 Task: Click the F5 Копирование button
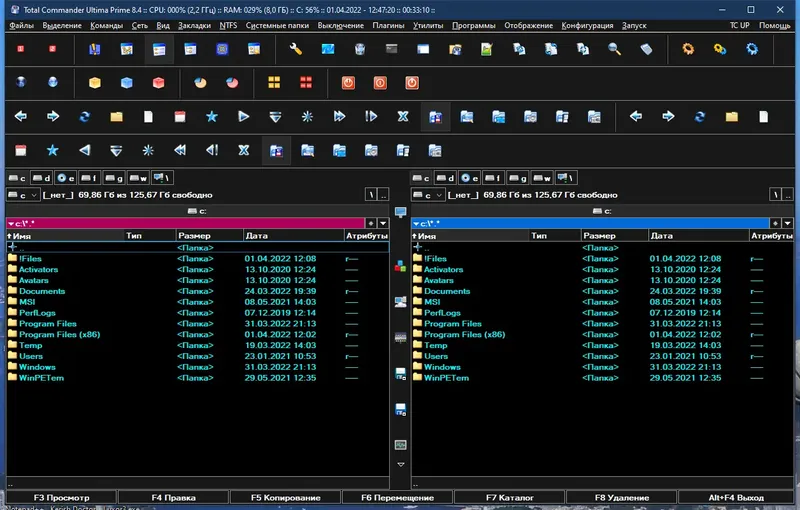point(286,497)
